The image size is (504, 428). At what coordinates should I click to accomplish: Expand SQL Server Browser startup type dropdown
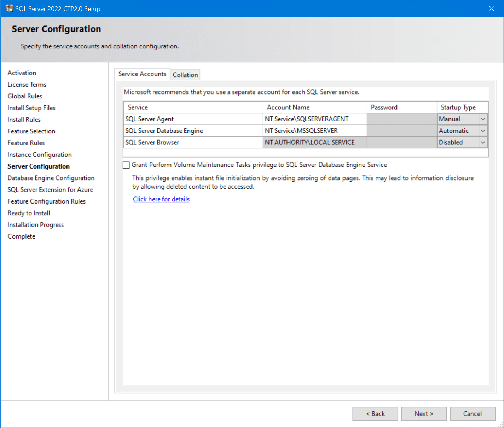(x=483, y=142)
